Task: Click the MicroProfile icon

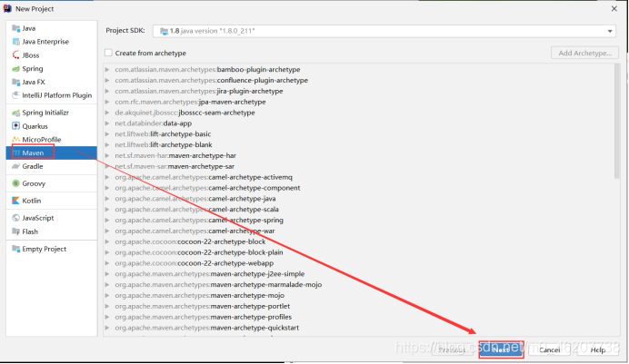Action: [x=16, y=140]
